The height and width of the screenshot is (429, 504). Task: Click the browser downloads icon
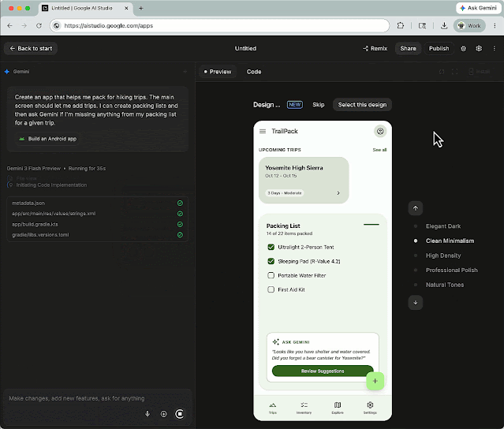(444, 25)
